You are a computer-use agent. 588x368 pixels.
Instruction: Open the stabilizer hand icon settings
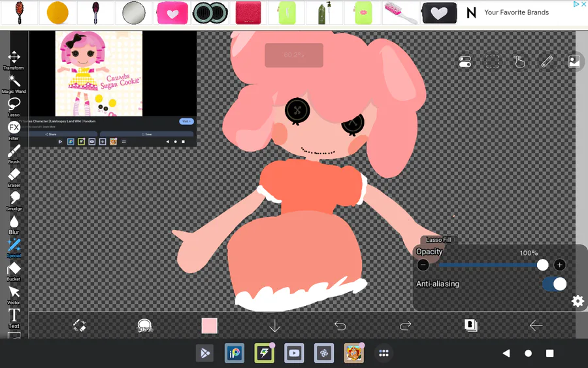tap(519, 61)
